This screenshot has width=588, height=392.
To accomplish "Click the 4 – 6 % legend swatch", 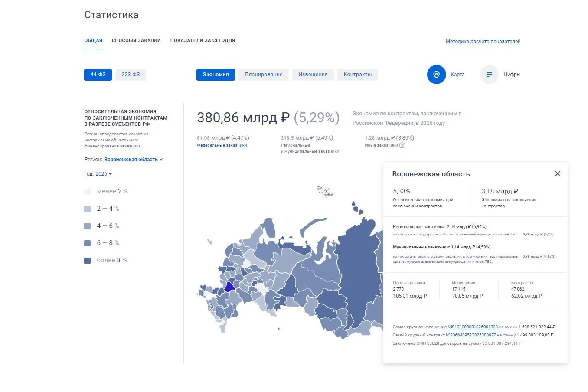I will [x=87, y=226].
